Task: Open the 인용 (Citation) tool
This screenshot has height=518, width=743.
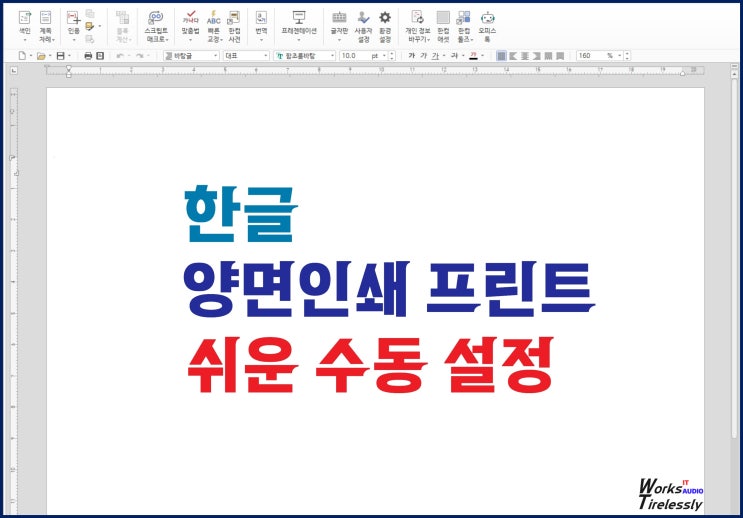Action: click(73, 25)
